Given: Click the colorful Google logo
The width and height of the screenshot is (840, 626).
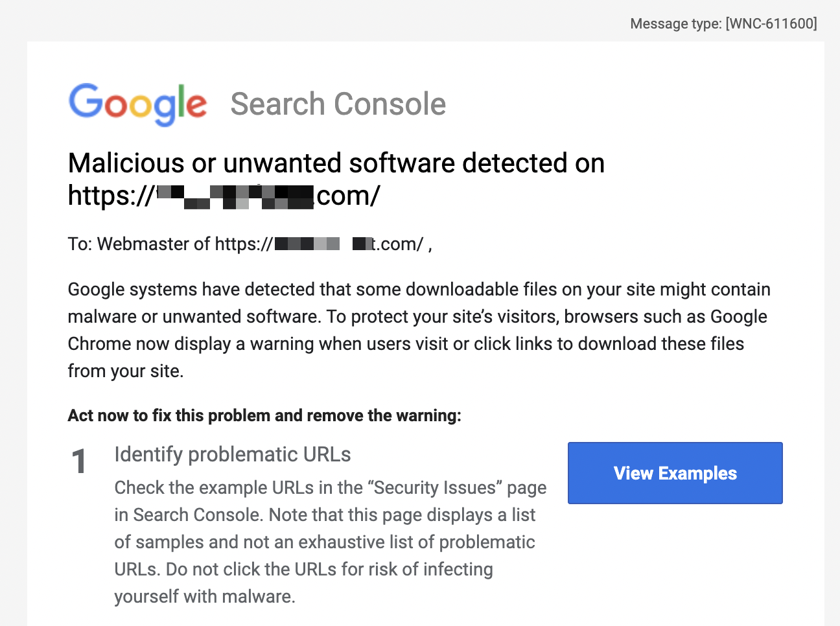Looking at the screenshot, I should (x=137, y=104).
